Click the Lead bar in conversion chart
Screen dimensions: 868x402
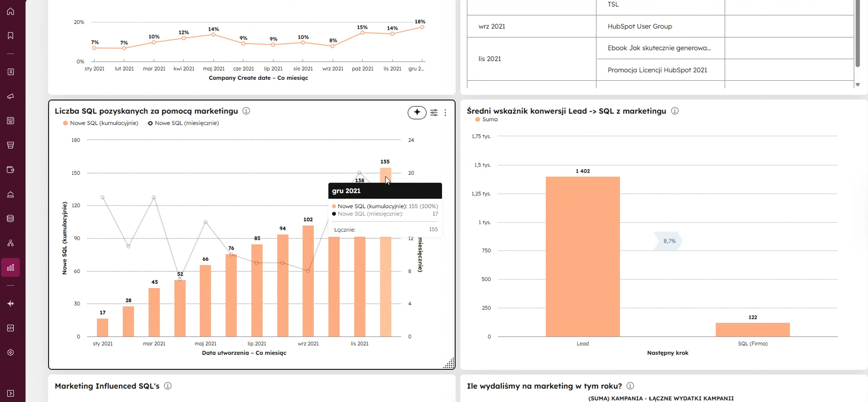[582, 256]
